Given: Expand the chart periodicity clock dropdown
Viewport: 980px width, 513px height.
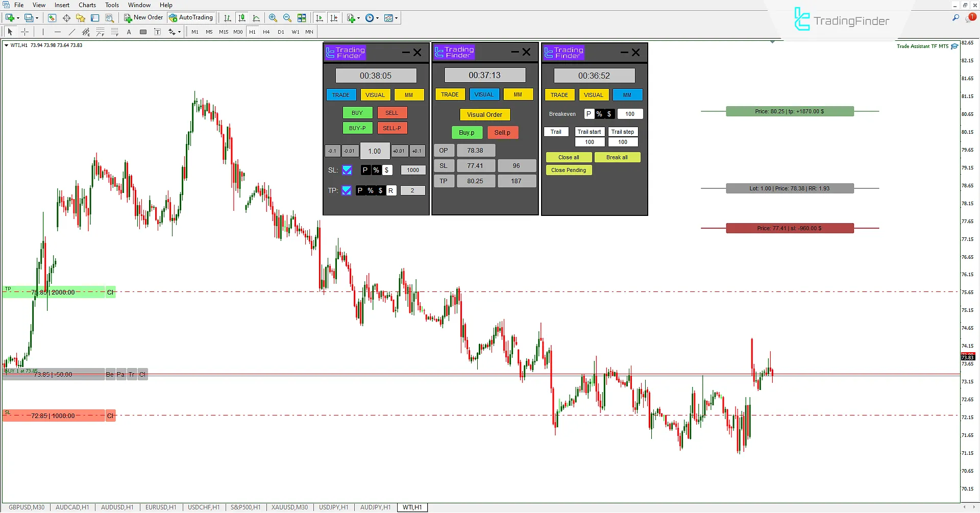Looking at the screenshot, I should 378,18.
